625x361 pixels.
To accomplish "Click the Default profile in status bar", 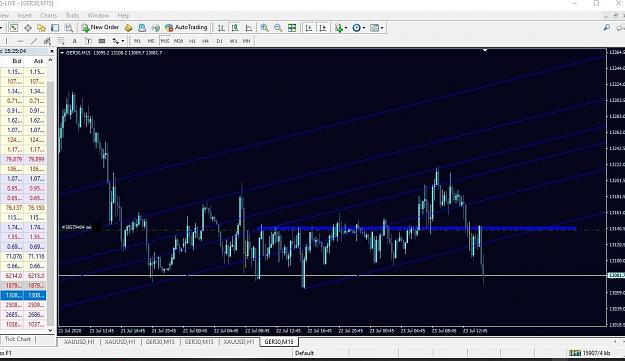I will pos(305,353).
